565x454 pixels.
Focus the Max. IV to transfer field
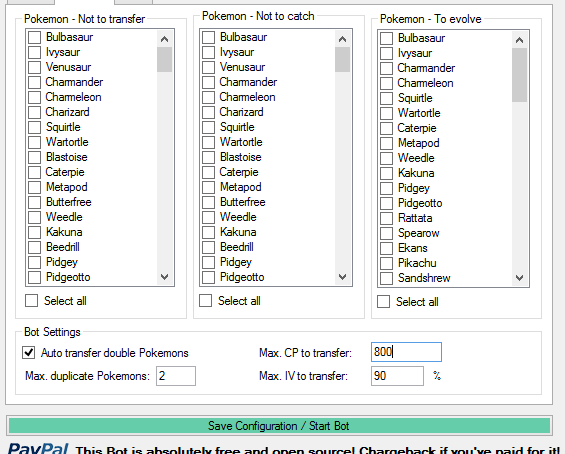pos(397,376)
